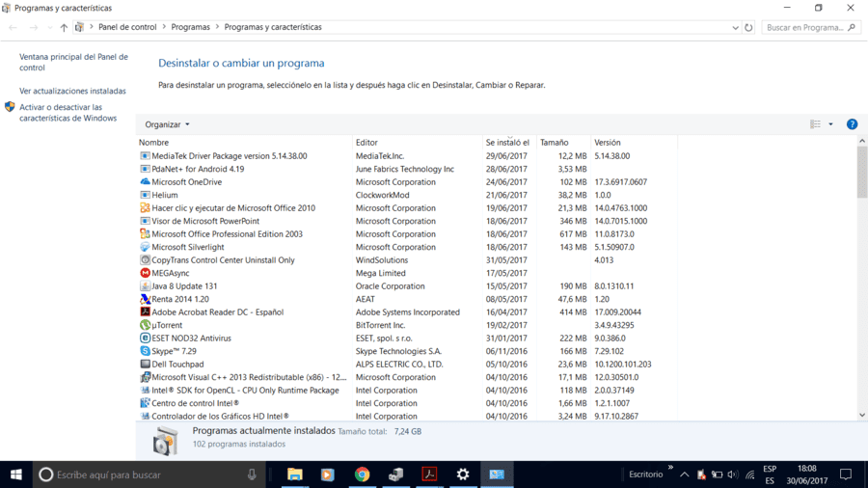Sort by Se instaló el column
This screenshot has height=488, width=868.
(509, 142)
